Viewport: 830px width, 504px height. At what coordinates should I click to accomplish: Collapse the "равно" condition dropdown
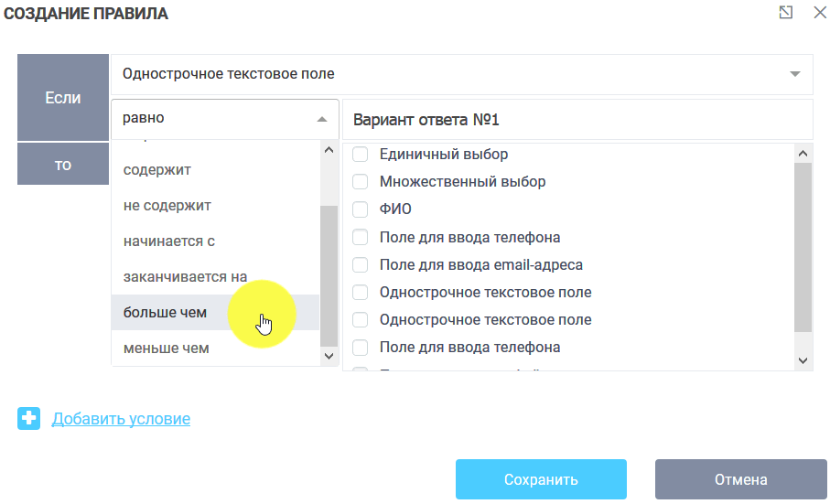321,119
